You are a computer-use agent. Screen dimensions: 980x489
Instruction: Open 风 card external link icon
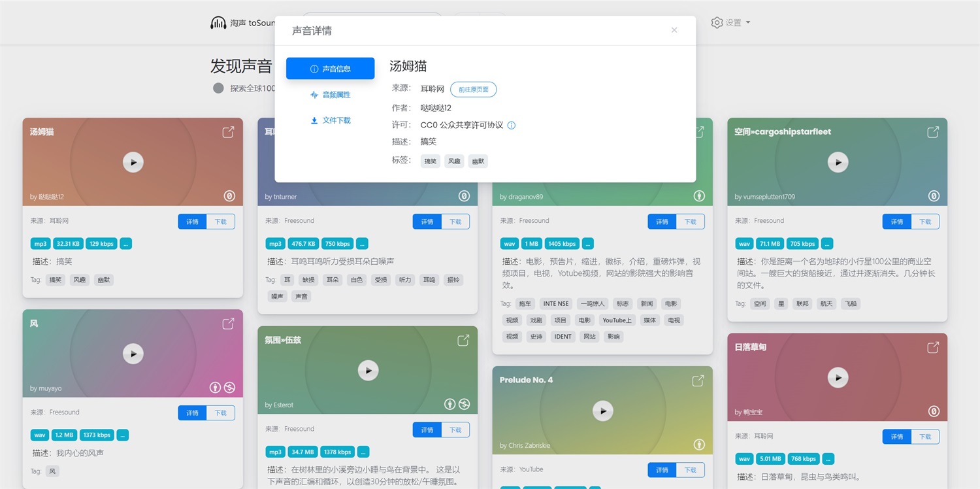pos(228,324)
